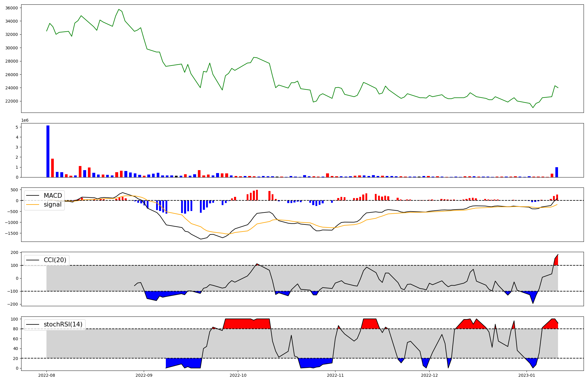The width and height of the screenshot is (588, 382).
Task: Click the 2023-01 x-axis date label
Action: 527,375
